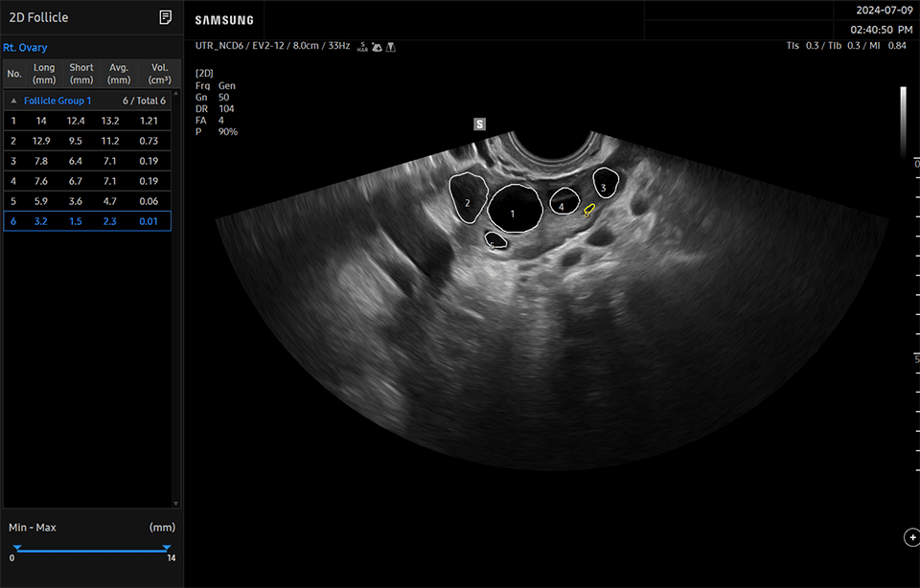Image resolution: width=920 pixels, height=588 pixels.
Task: Click the Vol. (cm³) column header
Action: pos(153,74)
